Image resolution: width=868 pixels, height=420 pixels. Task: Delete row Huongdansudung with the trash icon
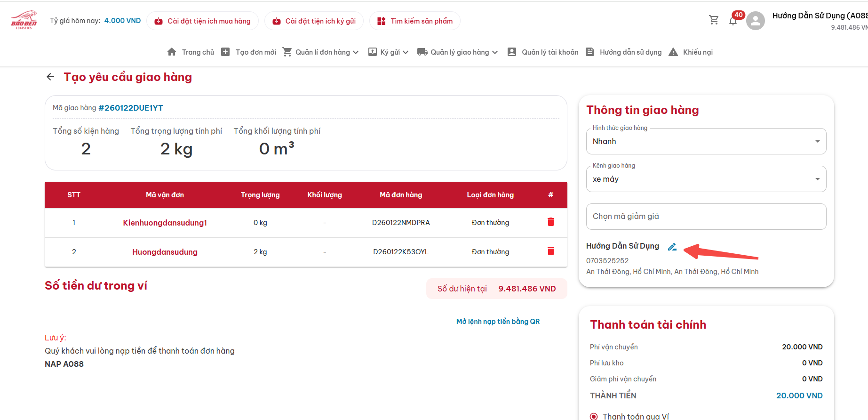(551, 251)
